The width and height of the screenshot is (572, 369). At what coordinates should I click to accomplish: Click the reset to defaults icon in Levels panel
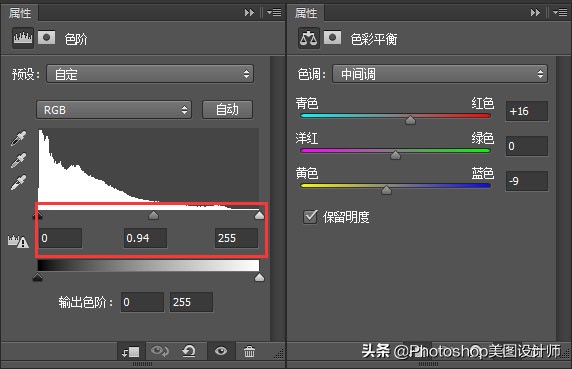point(189,351)
